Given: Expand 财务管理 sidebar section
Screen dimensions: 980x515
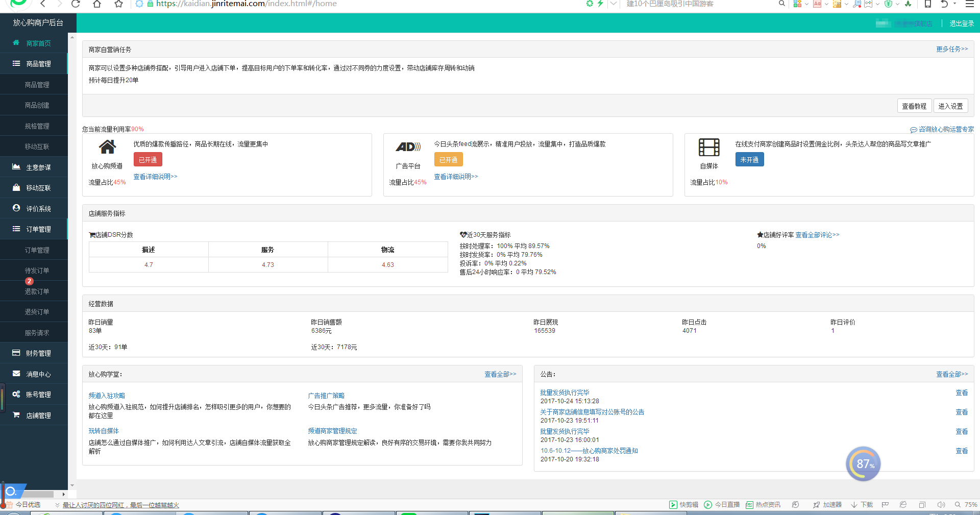Looking at the screenshot, I should 34,353.
